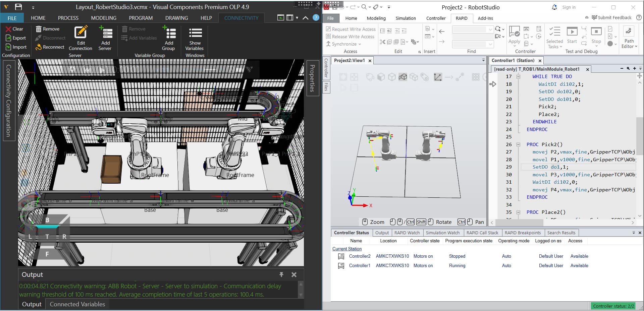644x311 pixels.
Task: Open Properties side panel in Visual Components
Action: tap(312, 78)
